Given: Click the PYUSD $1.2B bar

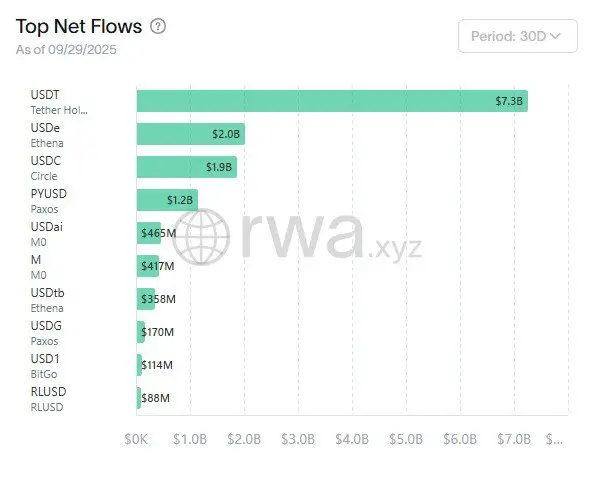Looking at the screenshot, I should pyautogui.click(x=167, y=200).
